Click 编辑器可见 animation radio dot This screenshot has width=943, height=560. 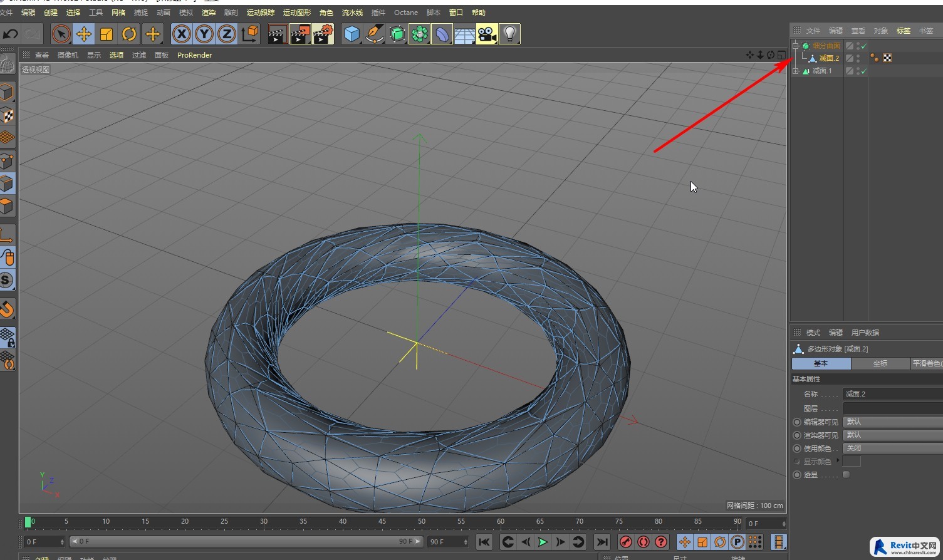pos(797,422)
